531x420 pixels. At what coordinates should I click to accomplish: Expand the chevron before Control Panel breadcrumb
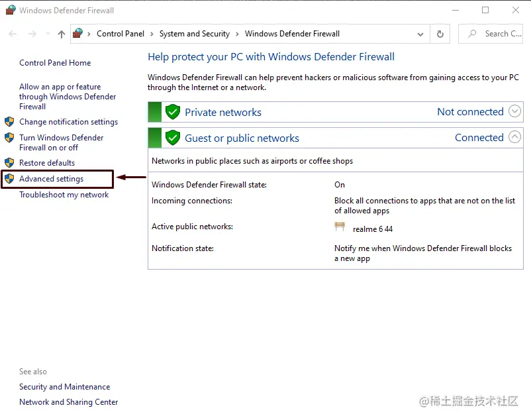tap(89, 34)
